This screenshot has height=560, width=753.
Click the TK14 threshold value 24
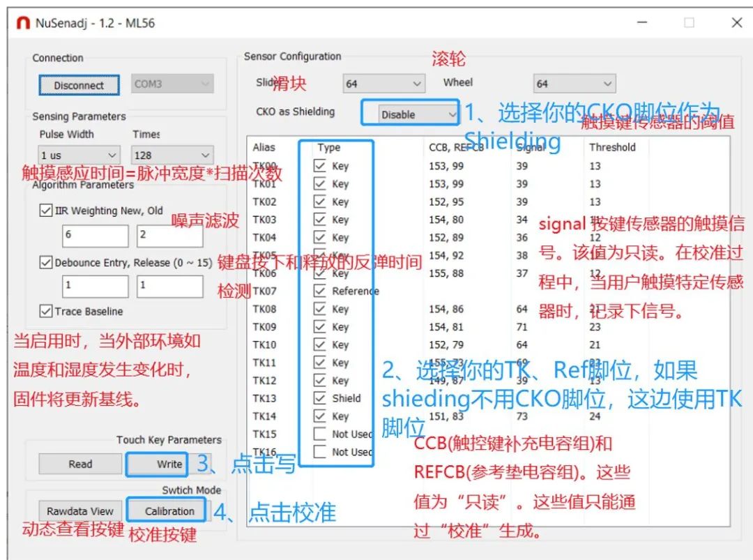(595, 416)
